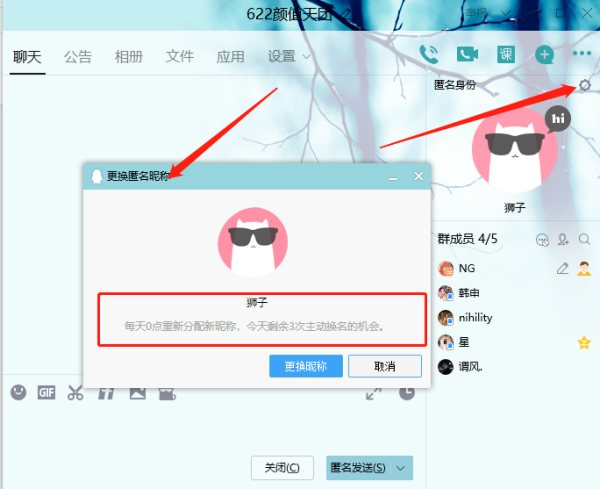
Task: Open the GIF picker
Action: point(46,393)
